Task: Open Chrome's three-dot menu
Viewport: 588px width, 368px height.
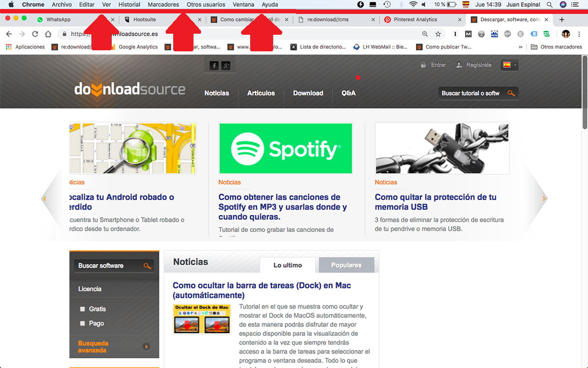Action: pyautogui.click(x=579, y=34)
